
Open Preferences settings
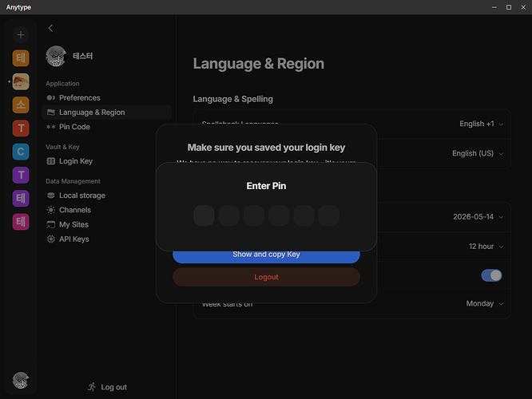click(106, 97)
